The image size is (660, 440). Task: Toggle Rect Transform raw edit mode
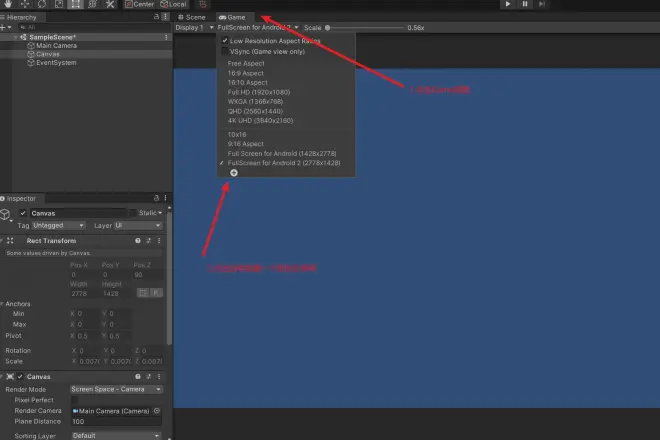pos(156,293)
